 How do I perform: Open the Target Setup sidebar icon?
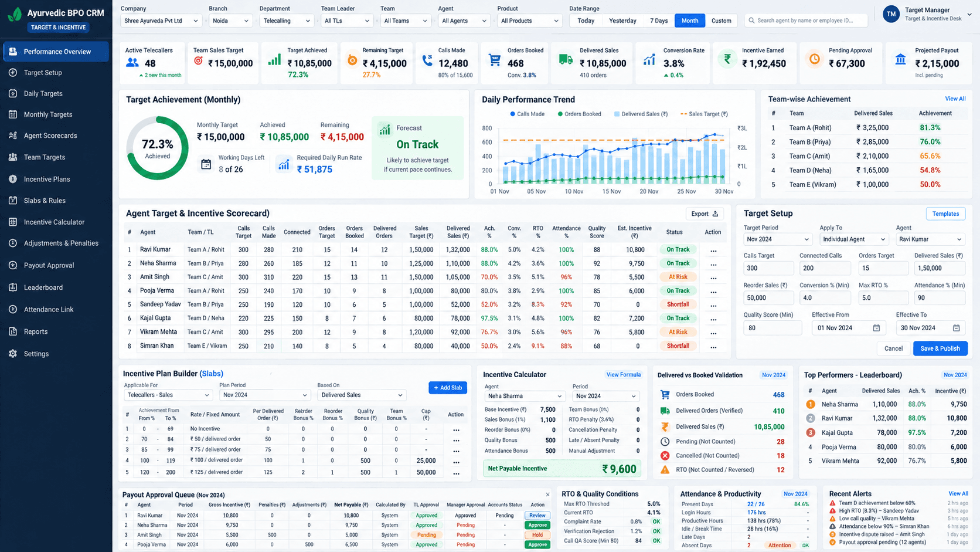pos(13,73)
